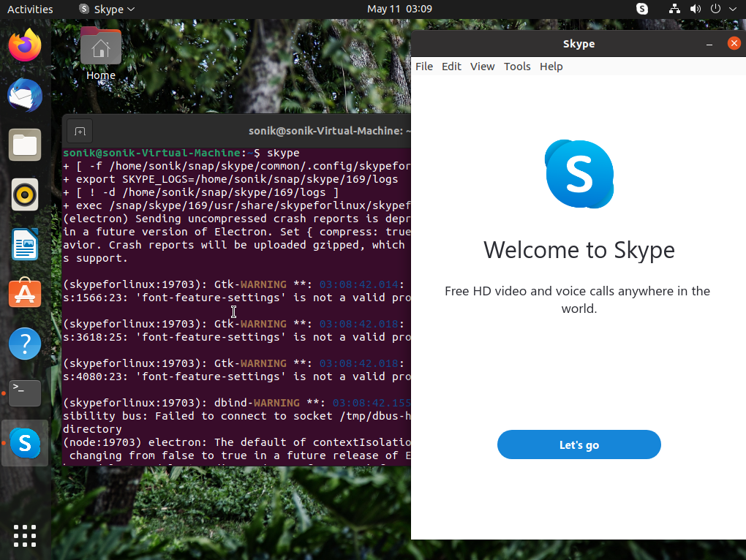
Task: Open Show Applications grid
Action: point(25,535)
